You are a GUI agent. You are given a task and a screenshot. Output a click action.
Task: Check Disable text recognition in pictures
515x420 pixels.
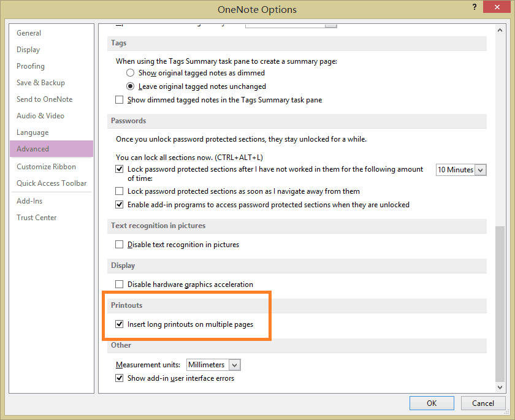(119, 244)
